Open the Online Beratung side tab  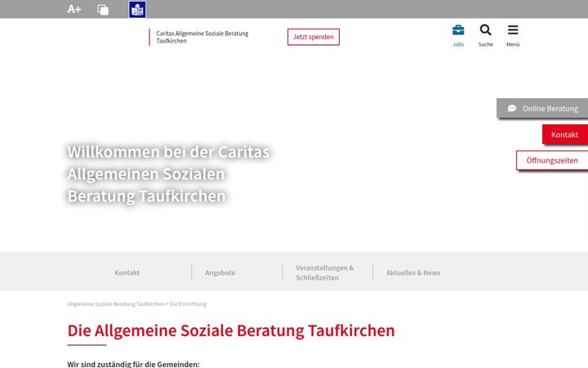click(542, 108)
